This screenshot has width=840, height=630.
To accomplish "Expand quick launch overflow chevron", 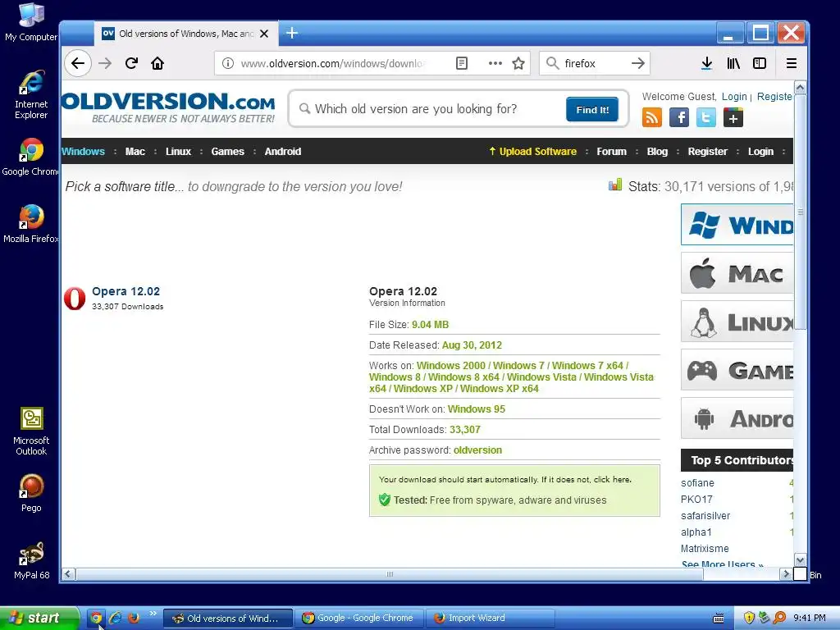I will [153, 614].
